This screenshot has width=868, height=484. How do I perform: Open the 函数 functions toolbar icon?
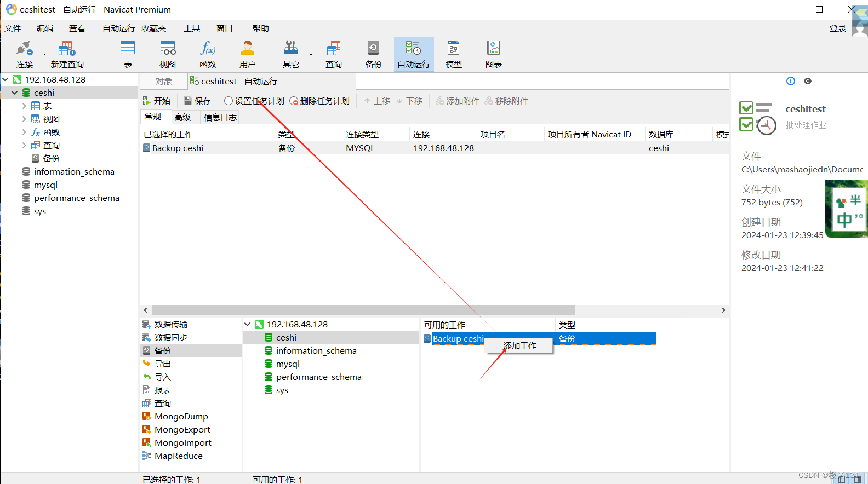click(208, 54)
